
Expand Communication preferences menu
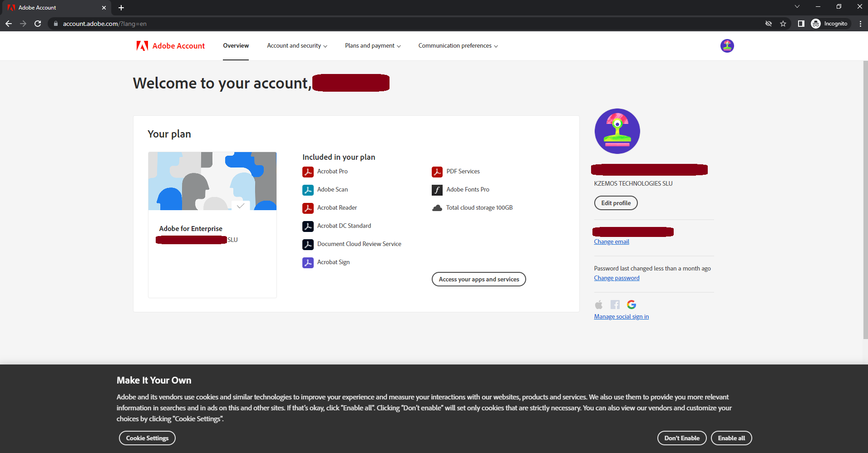pos(458,45)
